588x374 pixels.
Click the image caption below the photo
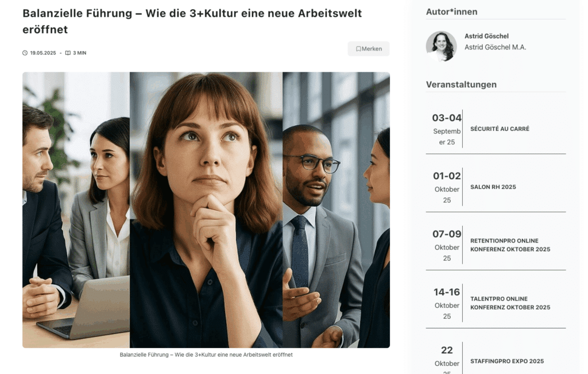tap(206, 355)
